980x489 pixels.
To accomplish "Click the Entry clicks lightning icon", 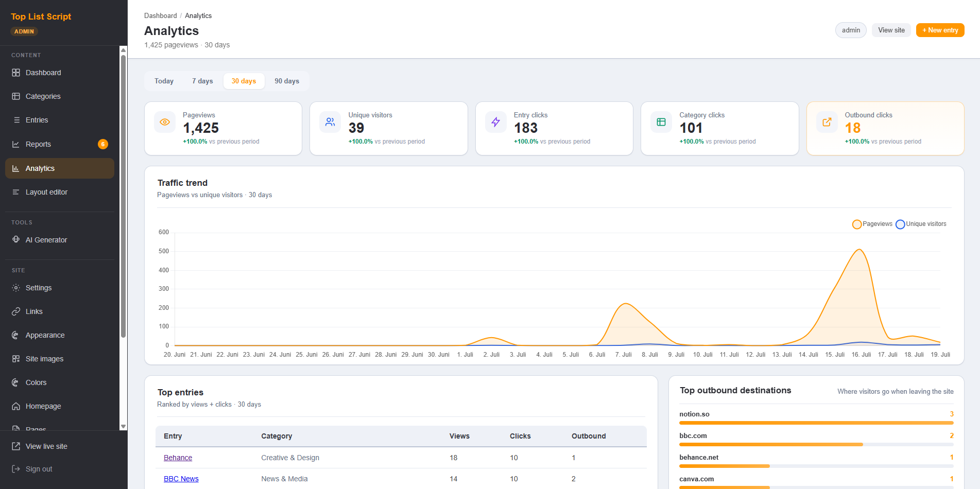I will tap(495, 122).
